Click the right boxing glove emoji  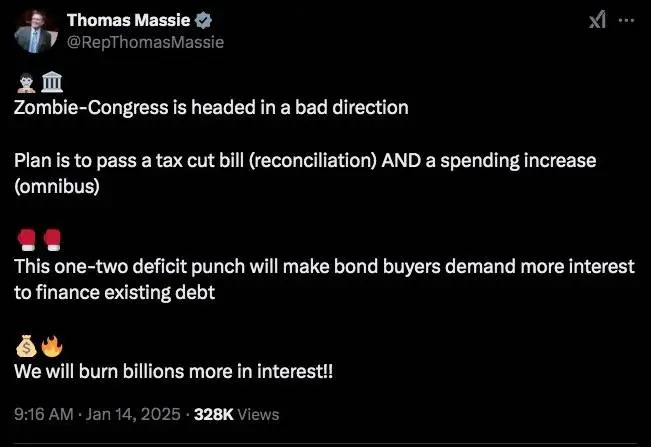[50, 240]
